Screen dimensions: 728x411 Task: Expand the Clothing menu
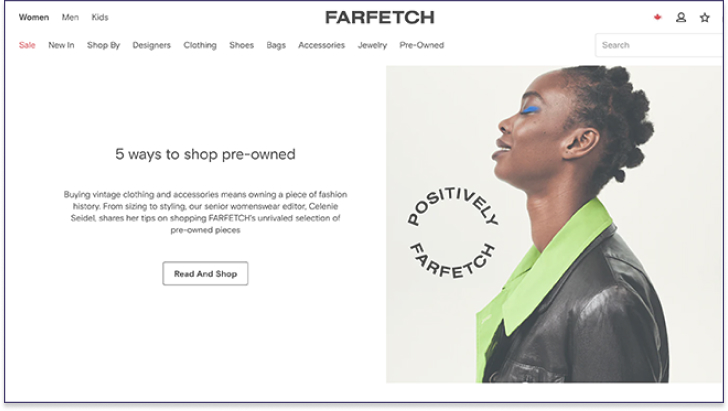[200, 45]
